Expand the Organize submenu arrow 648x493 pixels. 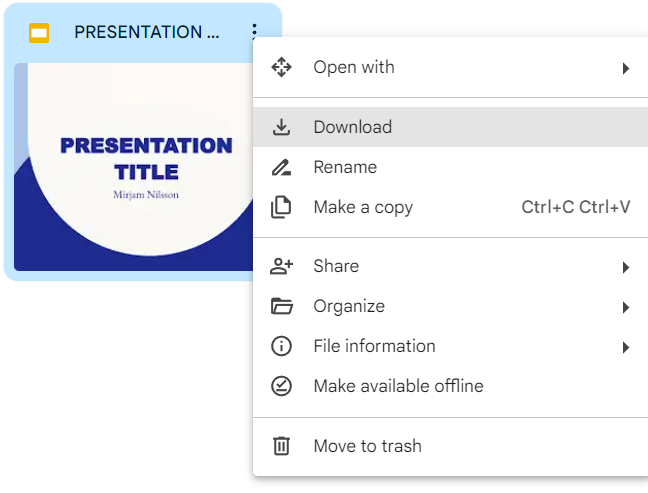[625, 307]
